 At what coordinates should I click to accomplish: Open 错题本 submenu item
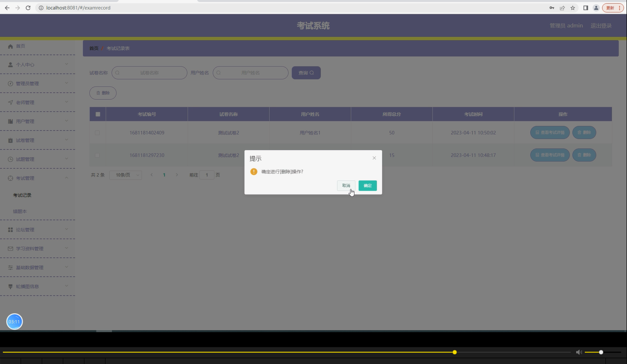pos(19,211)
